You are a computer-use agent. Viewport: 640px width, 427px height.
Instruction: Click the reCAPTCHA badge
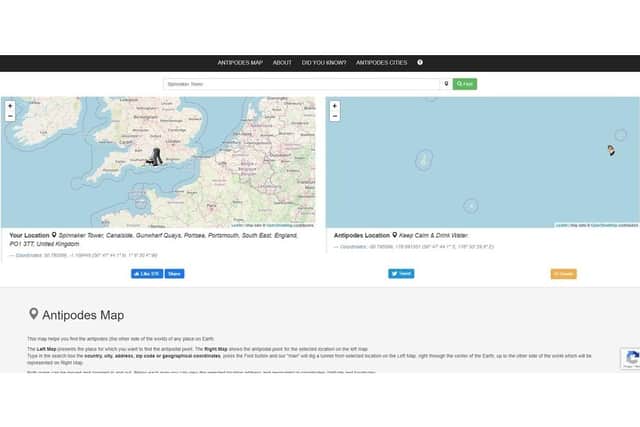pos(630,359)
